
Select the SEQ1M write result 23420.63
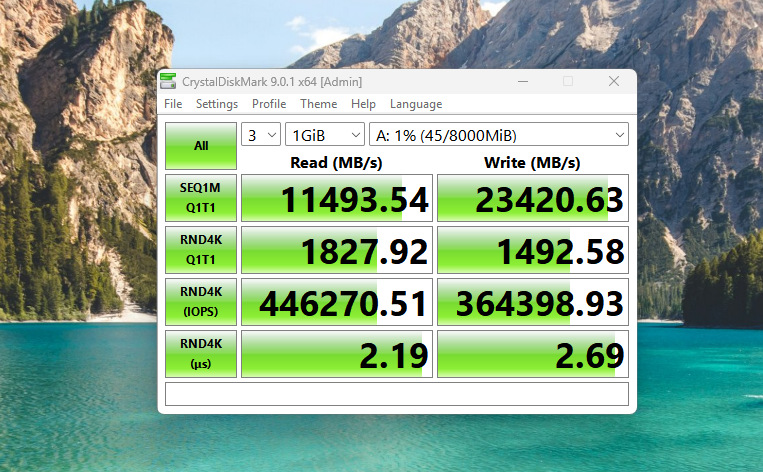[533, 198]
